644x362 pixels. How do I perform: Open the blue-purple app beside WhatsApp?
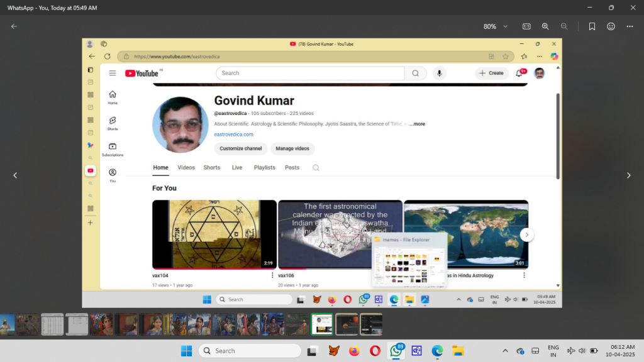416,351
